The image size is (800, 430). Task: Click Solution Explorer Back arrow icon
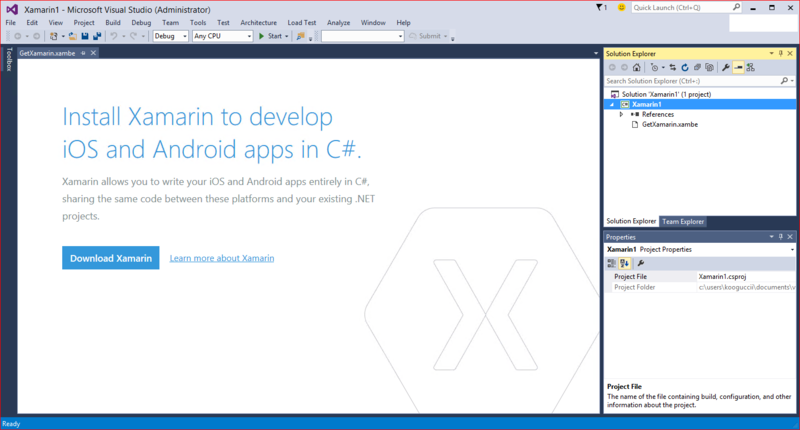point(612,67)
